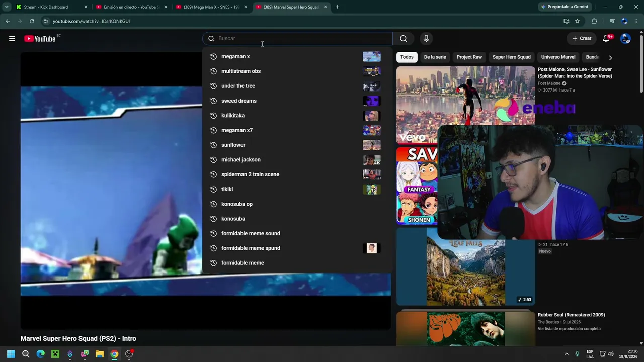Open the Sunflower Spider-Verse video title
This screenshot has height=362, width=644.
(575, 73)
